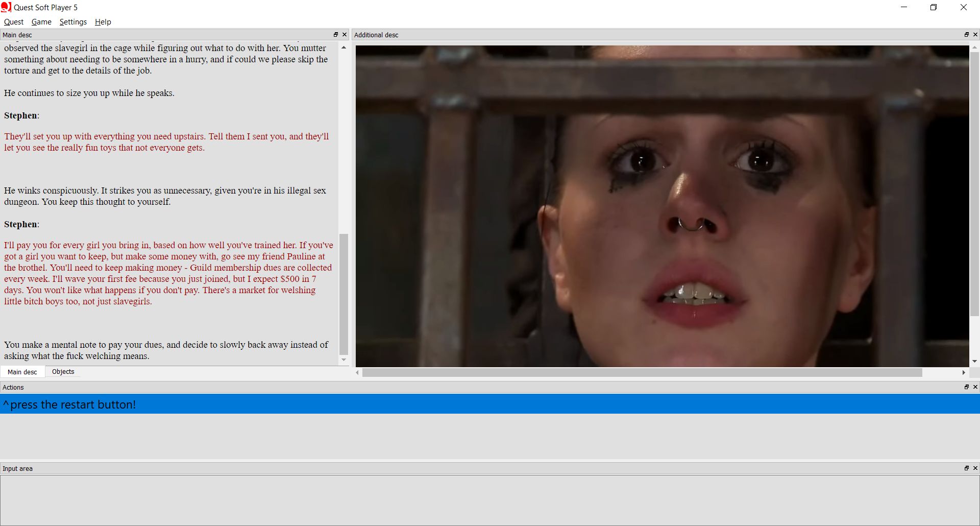The width and height of the screenshot is (980, 526).
Task: Click the right arrow of the image scrollbar
Action: [964, 372]
